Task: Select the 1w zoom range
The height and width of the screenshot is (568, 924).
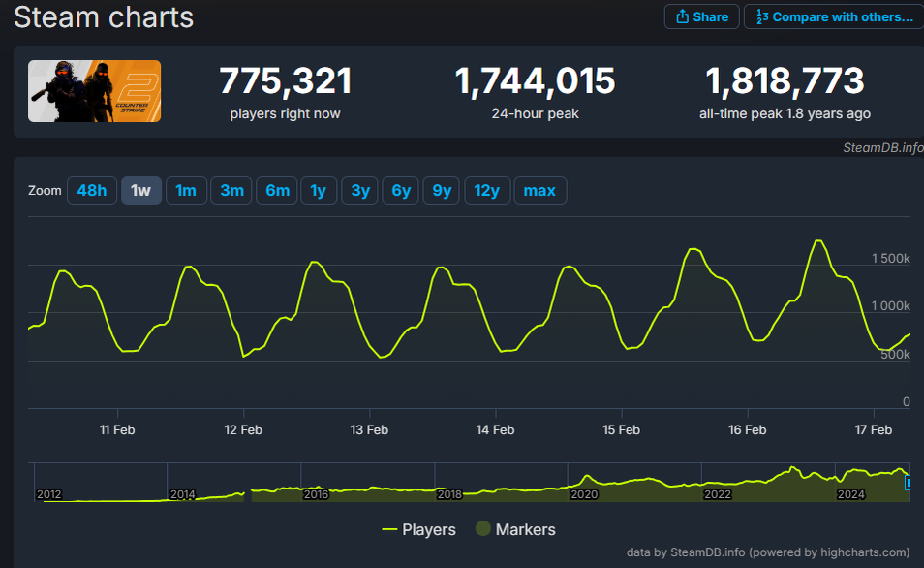Action: click(140, 191)
